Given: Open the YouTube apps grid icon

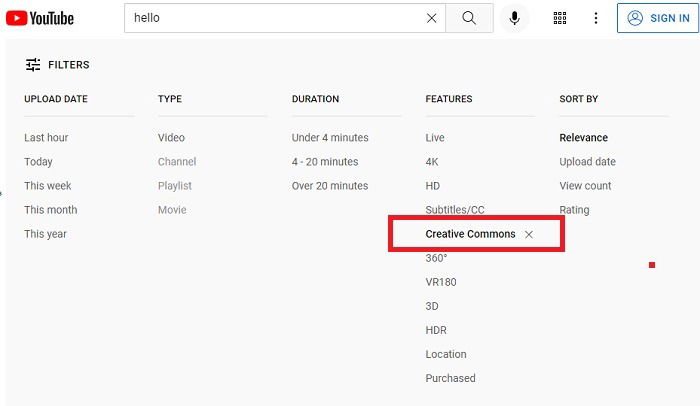Looking at the screenshot, I should click(x=559, y=18).
